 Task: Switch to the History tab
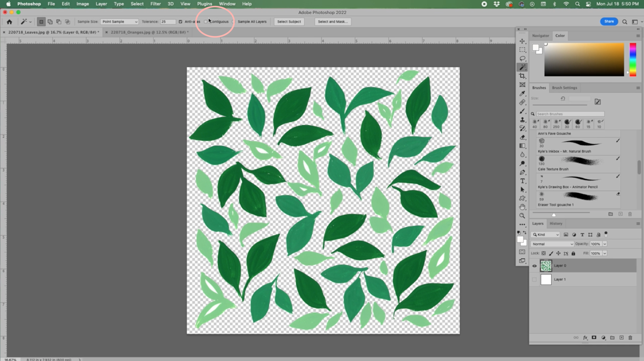[556, 224]
